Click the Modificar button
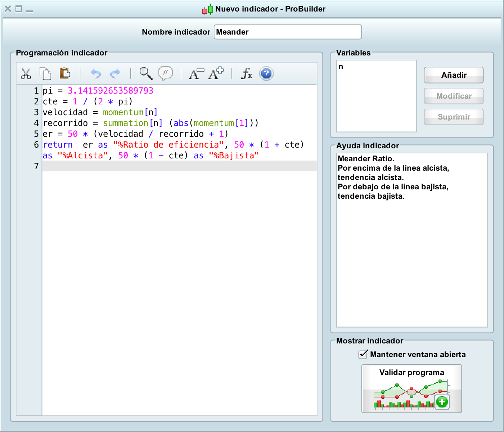504x432 pixels. pyautogui.click(x=454, y=96)
